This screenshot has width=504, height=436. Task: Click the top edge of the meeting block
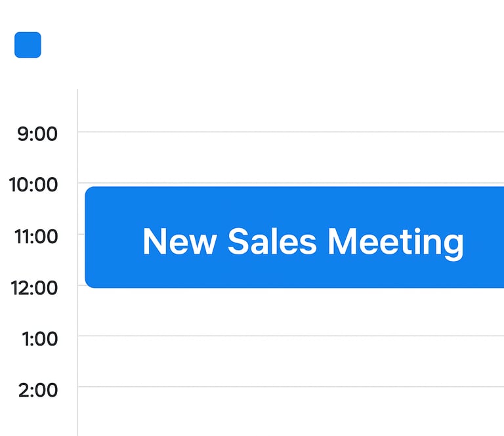coord(295,188)
